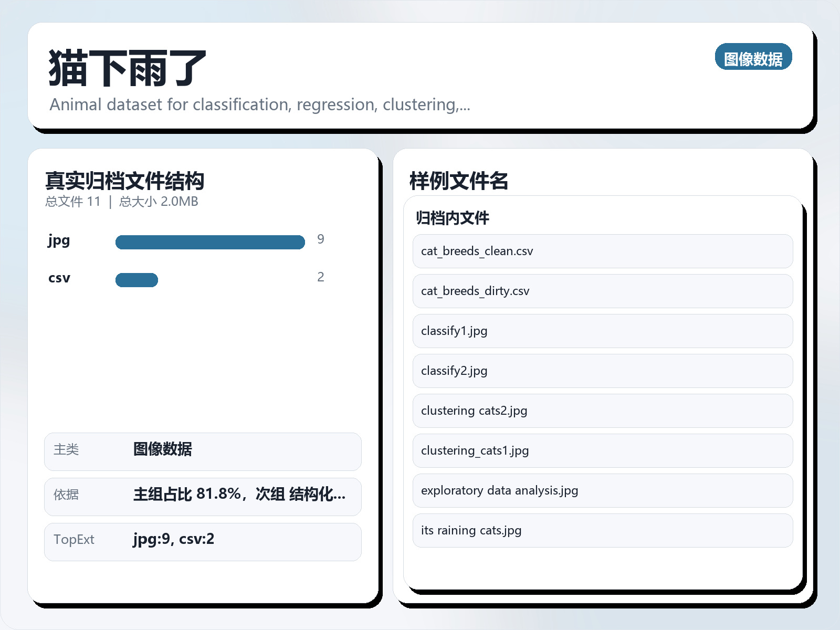Click the jpg progress bar
The height and width of the screenshot is (630, 840).
[210, 242]
